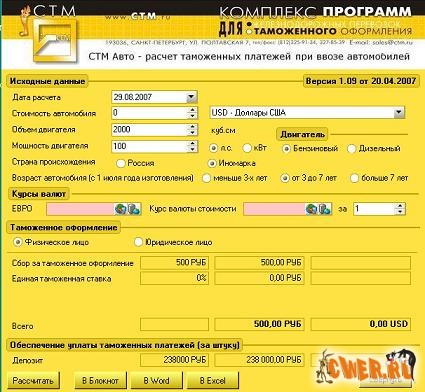Click the Версия 1.09 от 20.04.2007 label
425x392 pixels.
tap(361, 81)
